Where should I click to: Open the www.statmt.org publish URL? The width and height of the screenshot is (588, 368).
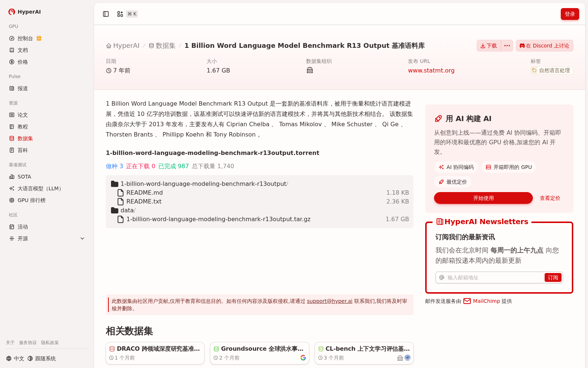tap(431, 70)
